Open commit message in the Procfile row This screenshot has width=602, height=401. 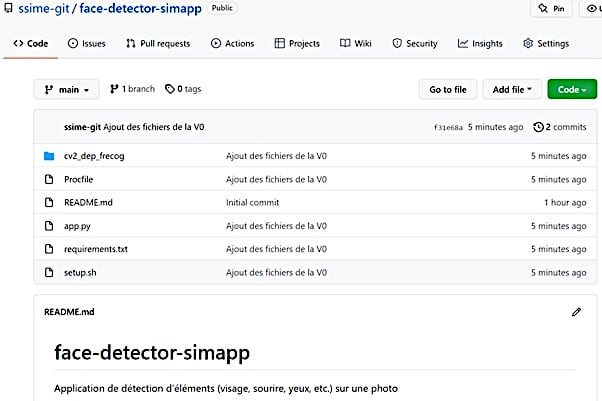pyautogui.click(x=276, y=179)
